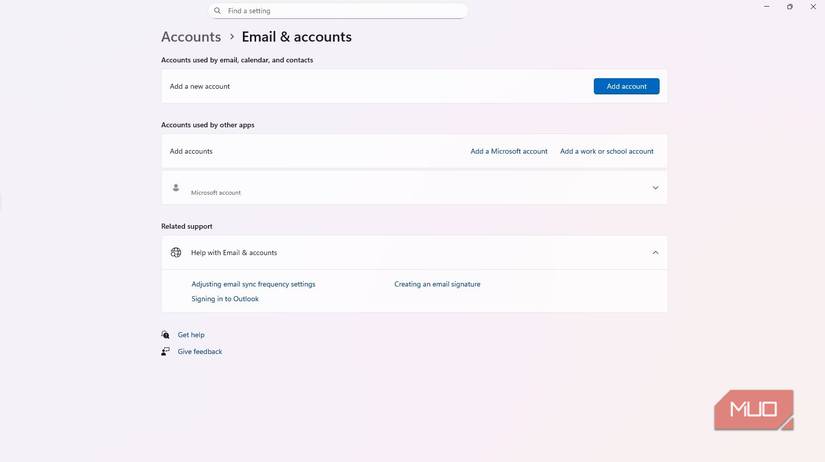Open Creating an email signature link

[437, 284]
